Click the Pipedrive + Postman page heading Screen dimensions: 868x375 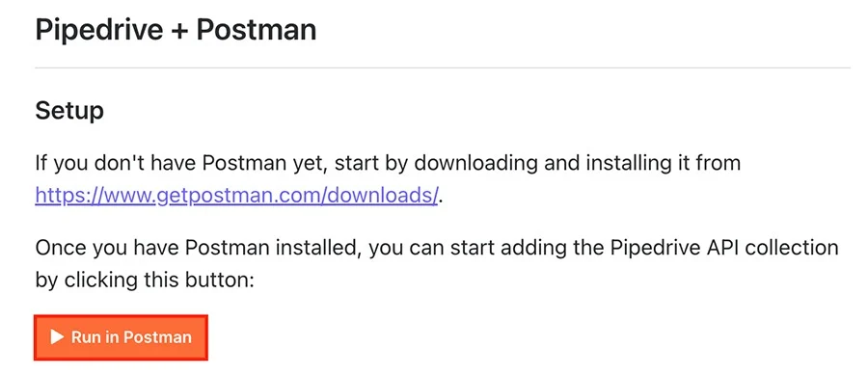pos(176,30)
